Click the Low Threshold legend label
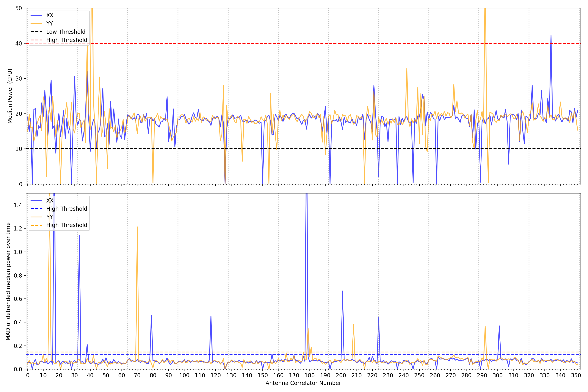Image resolution: width=588 pixels, height=392 pixels. 65,32
